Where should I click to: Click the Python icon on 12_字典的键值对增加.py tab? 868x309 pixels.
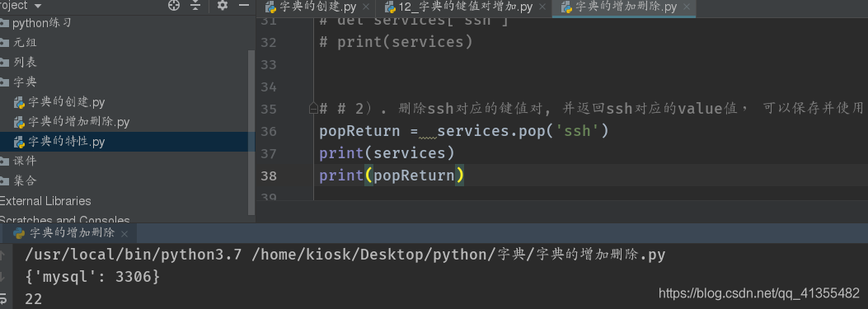click(x=389, y=7)
